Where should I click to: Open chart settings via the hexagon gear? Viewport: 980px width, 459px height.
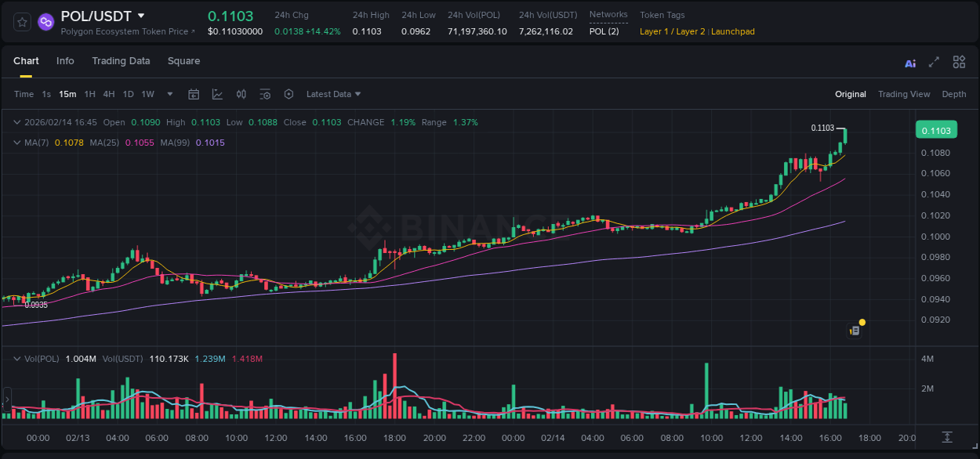coord(289,94)
